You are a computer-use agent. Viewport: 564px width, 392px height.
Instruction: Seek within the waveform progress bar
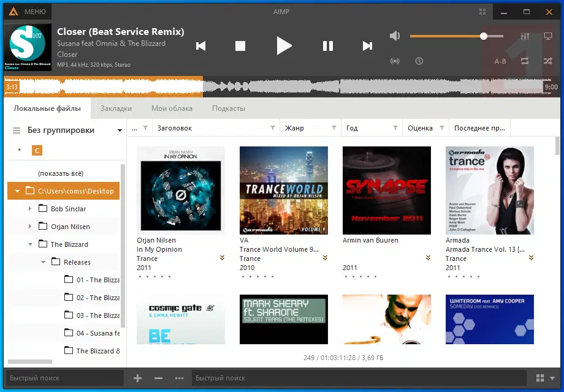281,86
